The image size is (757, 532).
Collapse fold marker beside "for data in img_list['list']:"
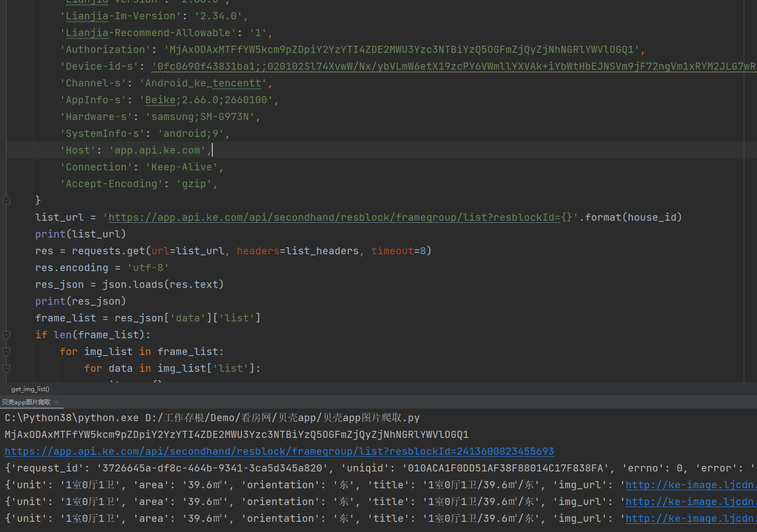(x=7, y=368)
